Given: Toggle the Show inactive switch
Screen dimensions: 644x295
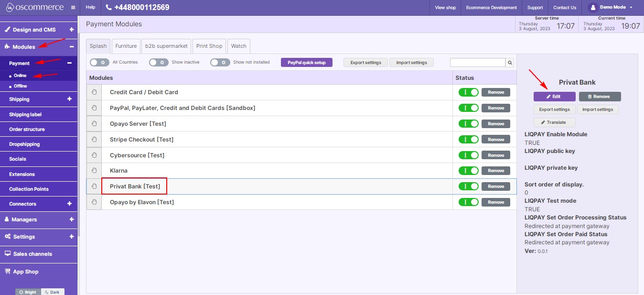Looking at the screenshot, I should (x=159, y=62).
